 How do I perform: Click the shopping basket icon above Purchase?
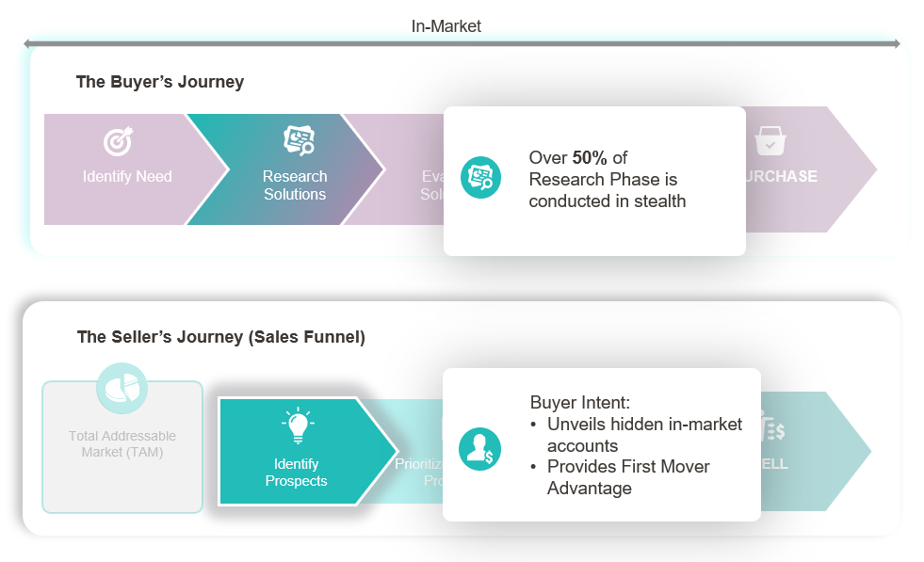pos(770,141)
